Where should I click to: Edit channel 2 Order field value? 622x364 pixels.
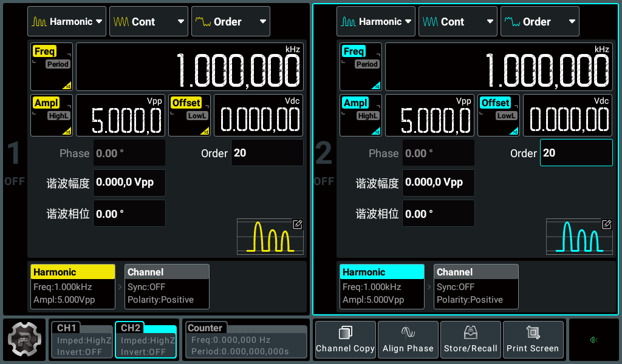pyautogui.click(x=576, y=153)
